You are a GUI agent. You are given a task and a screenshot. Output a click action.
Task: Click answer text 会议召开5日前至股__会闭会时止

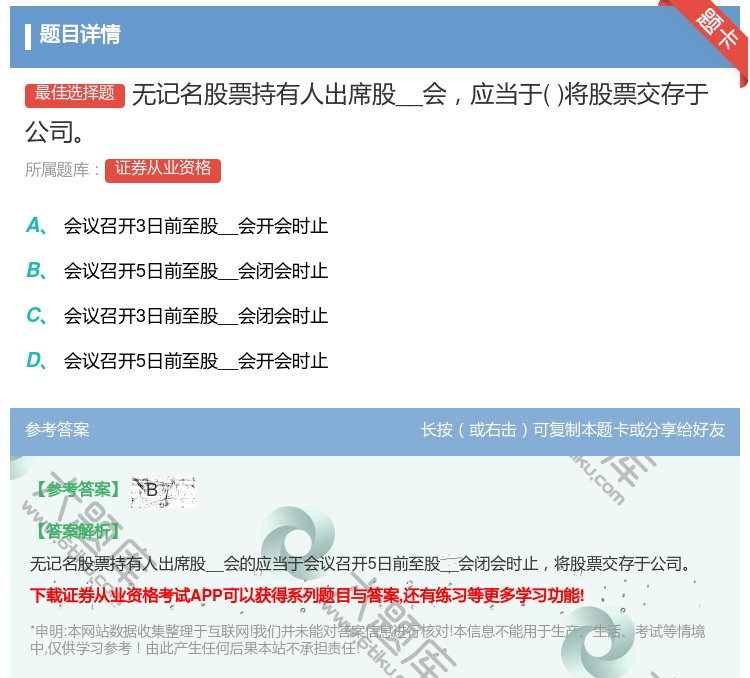click(196, 271)
